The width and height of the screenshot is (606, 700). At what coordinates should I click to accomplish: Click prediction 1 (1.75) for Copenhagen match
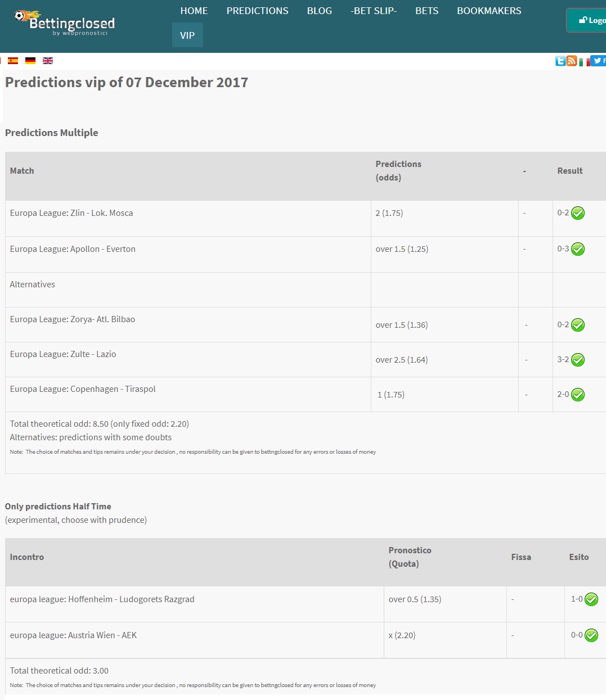391,395
